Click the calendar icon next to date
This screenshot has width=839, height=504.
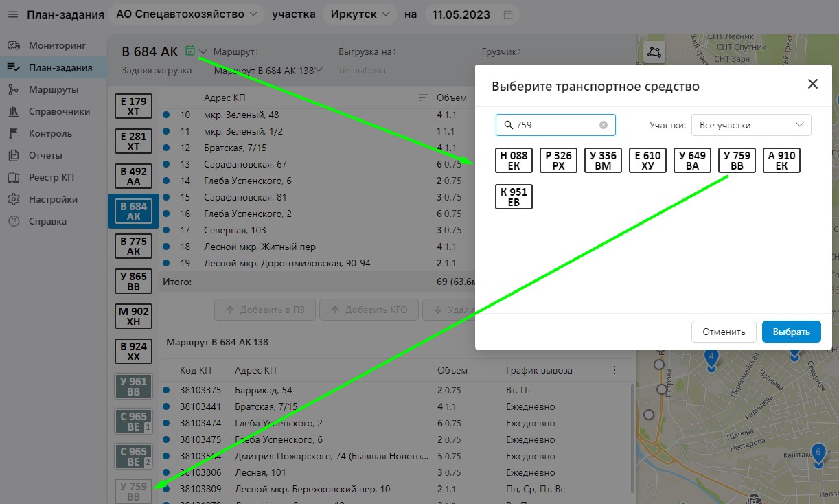click(x=507, y=14)
